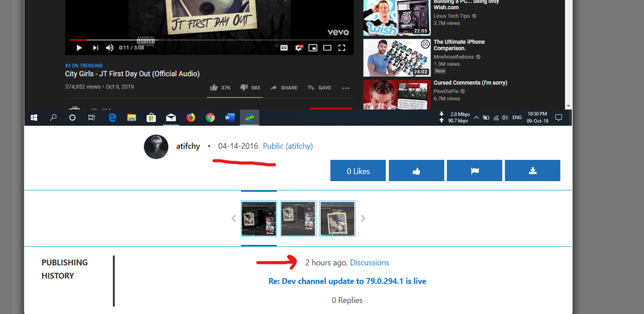Select third screenshot thumbnail in carousel

tap(337, 219)
